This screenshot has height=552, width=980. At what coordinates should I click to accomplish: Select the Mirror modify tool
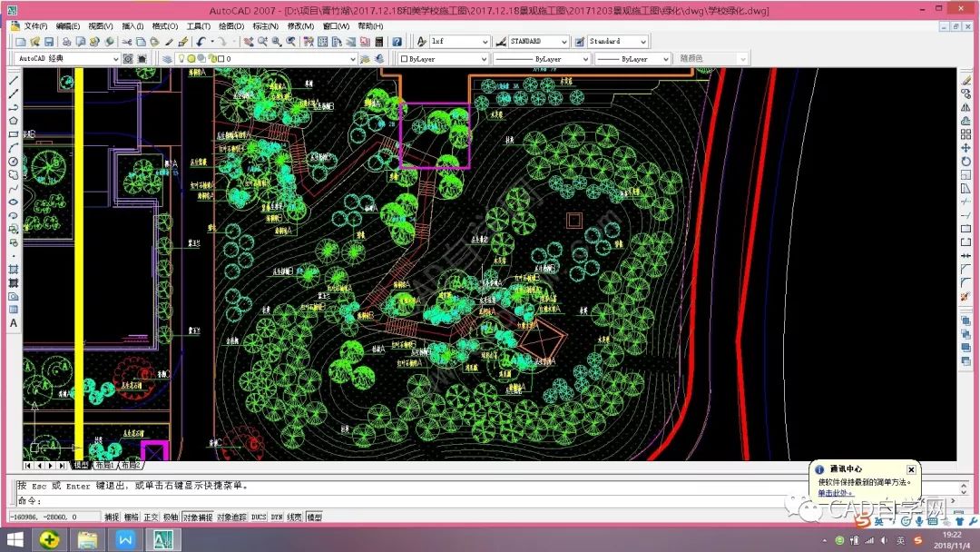pyautogui.click(x=965, y=107)
